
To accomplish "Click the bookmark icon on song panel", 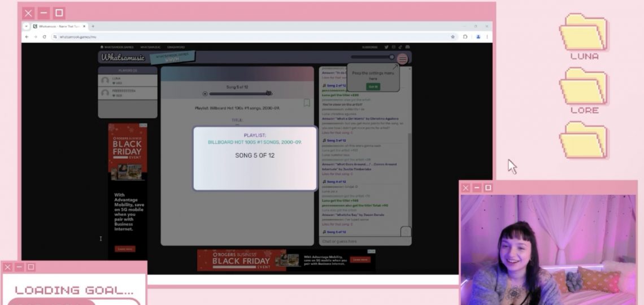I will tap(307, 103).
